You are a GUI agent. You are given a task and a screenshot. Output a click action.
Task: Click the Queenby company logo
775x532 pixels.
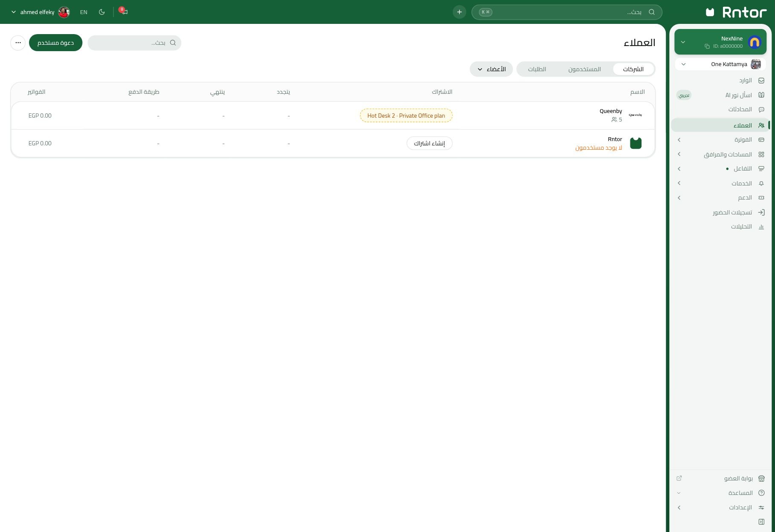coord(636,116)
